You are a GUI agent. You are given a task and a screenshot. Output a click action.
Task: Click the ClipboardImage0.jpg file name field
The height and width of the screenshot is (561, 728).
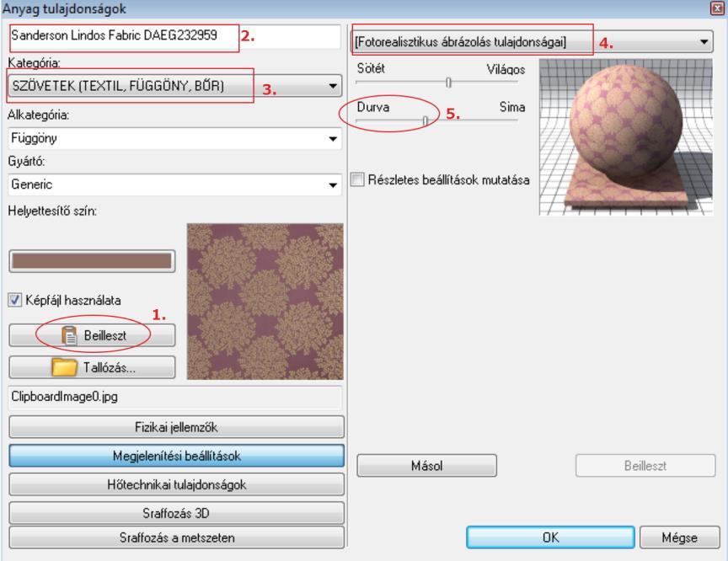[x=174, y=397]
